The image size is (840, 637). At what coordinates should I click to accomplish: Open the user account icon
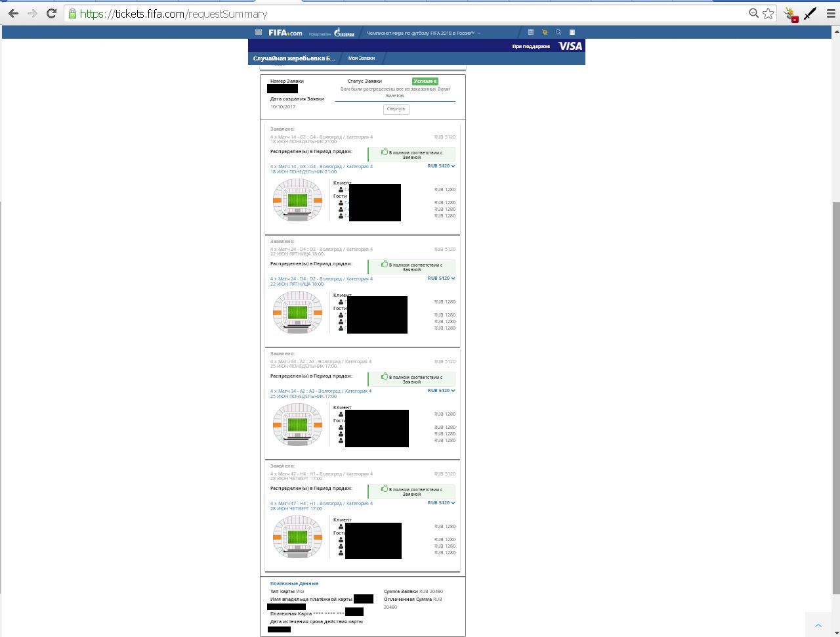[572, 32]
